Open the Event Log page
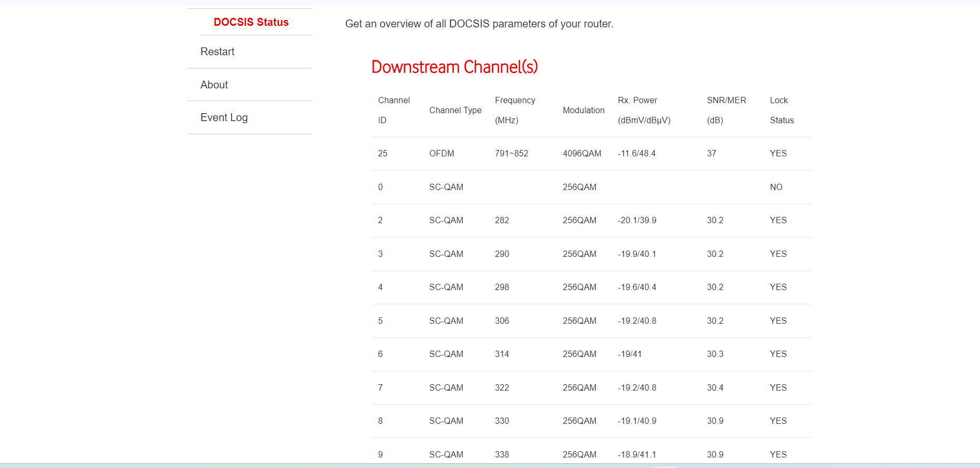Viewport: 980px width, 468px height. [x=224, y=117]
